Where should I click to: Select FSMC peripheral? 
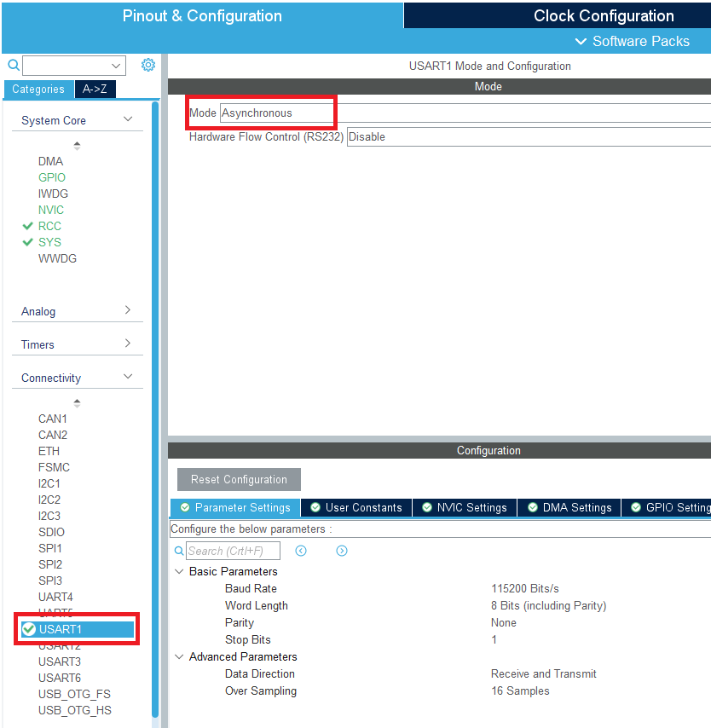click(54, 467)
